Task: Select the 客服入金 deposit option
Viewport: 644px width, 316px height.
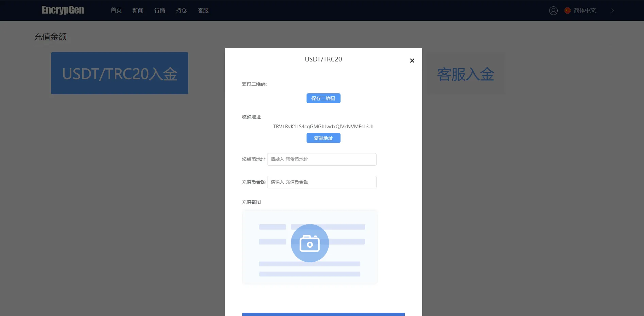Action: [465, 74]
